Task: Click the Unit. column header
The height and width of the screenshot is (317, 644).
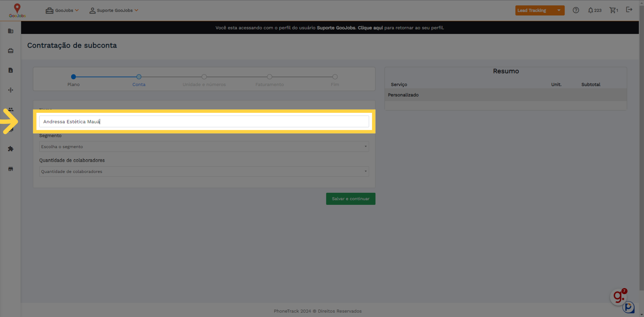Action: pos(556,85)
